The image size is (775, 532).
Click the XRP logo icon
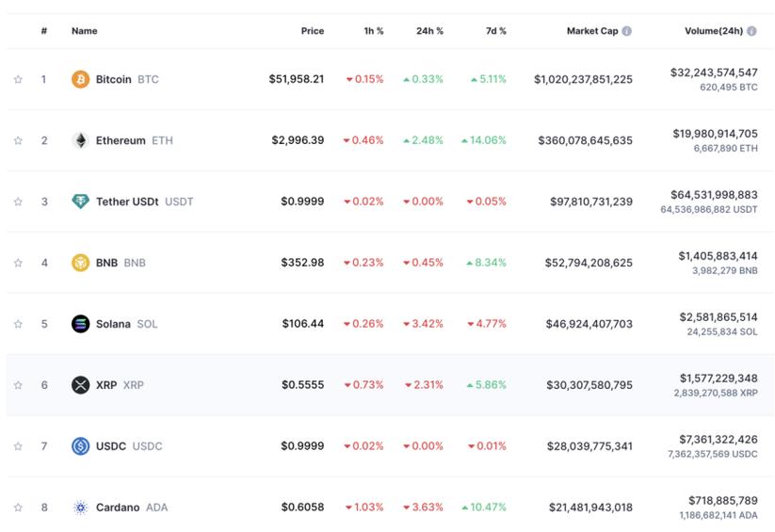(x=81, y=385)
